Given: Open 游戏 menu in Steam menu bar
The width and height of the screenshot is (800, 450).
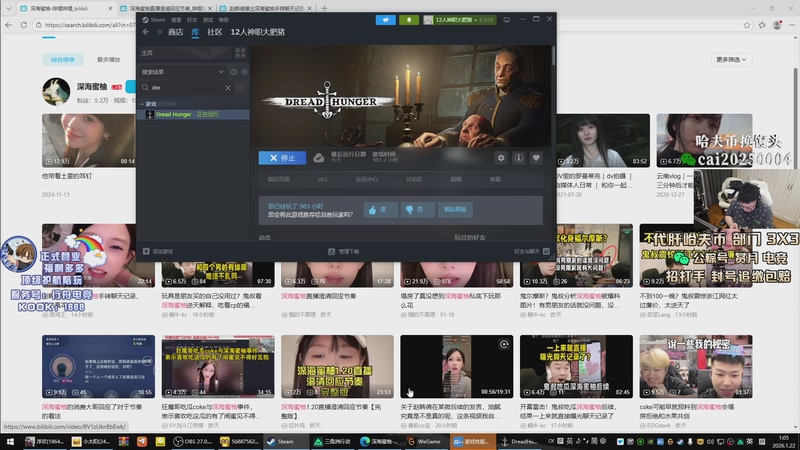Looking at the screenshot, I should coord(208,20).
